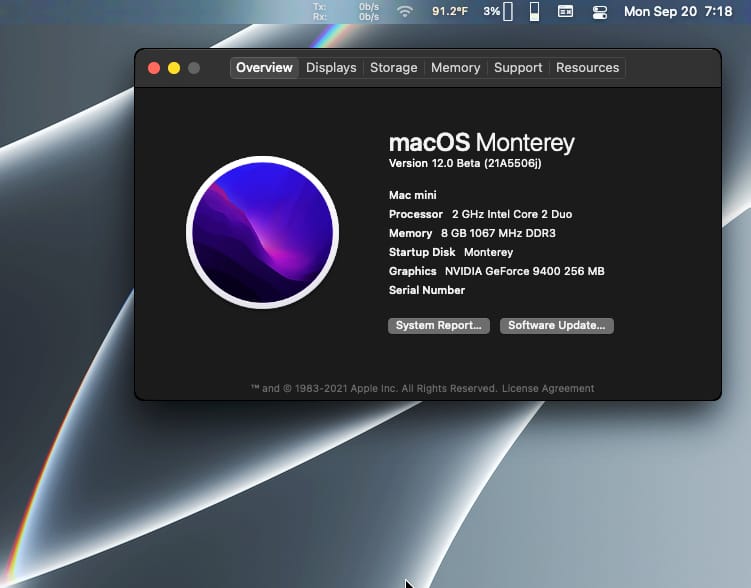Click the macOS Monterey logo image
Image resolution: width=751 pixels, height=588 pixels.
pyautogui.click(x=262, y=232)
